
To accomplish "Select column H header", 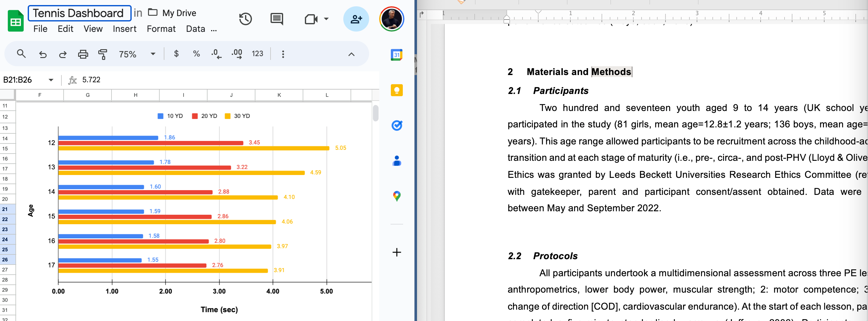I will coord(135,95).
